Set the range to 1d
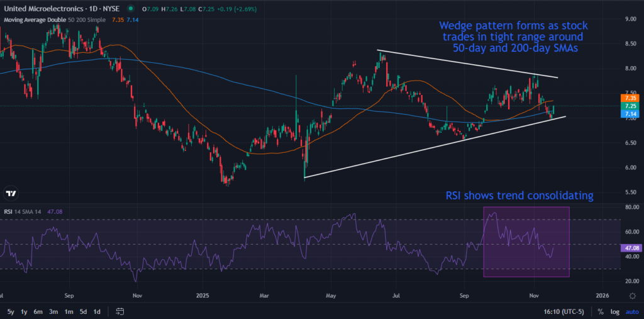644x319 pixels. 96,311
